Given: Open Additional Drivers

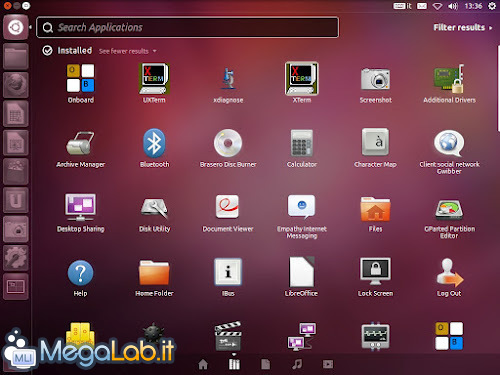Looking at the screenshot, I should point(449,83).
